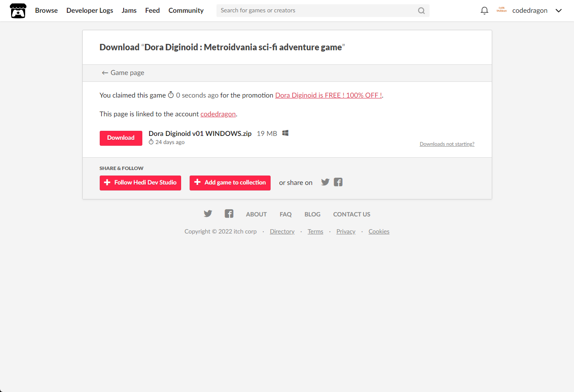The width and height of the screenshot is (574, 392).
Task: Open the notifications bell
Action: tap(484, 11)
